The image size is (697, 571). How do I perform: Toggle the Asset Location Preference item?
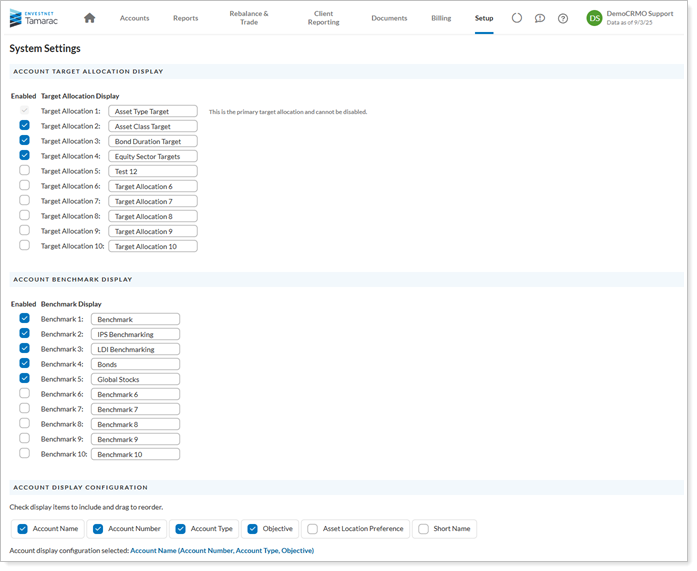click(x=313, y=529)
